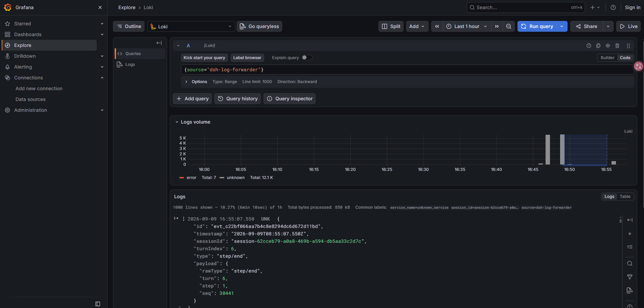The width and height of the screenshot is (644, 308).
Task: Open Run query interval dropdown arrow
Action: click(562, 26)
